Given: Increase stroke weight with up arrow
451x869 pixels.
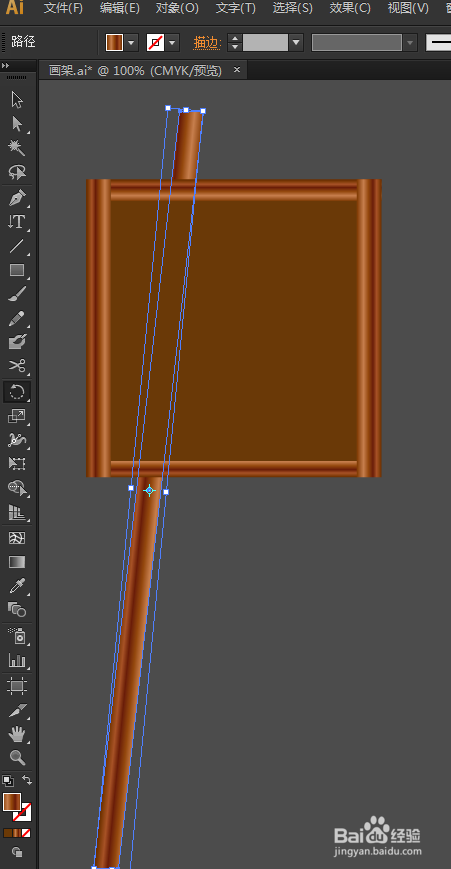Looking at the screenshot, I should [x=235, y=38].
